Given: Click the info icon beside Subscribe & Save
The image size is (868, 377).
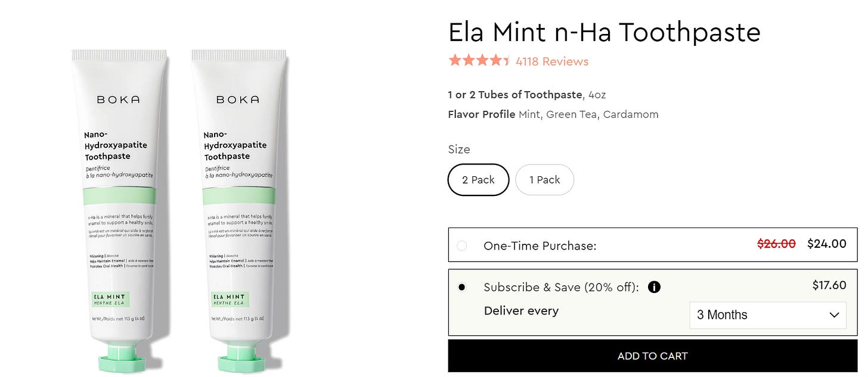Looking at the screenshot, I should (x=654, y=287).
